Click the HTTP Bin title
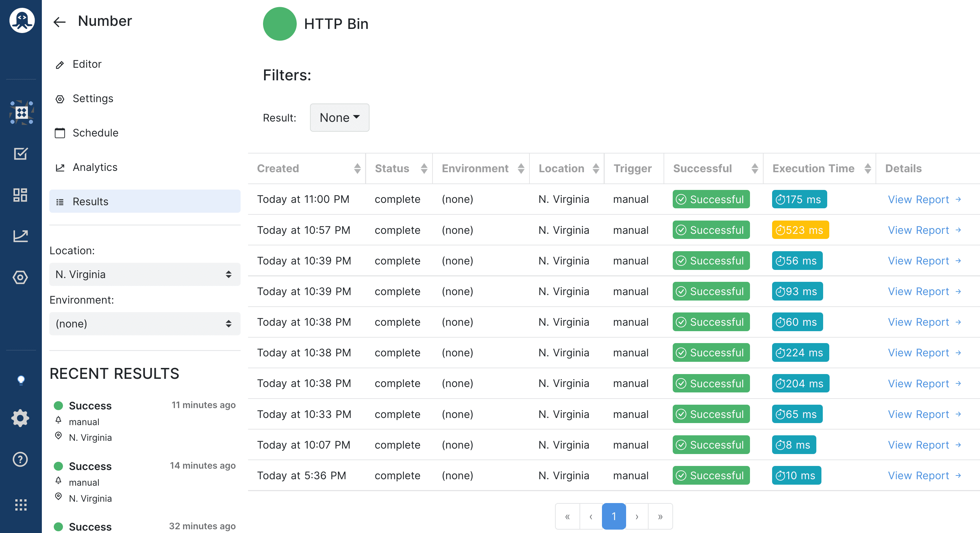This screenshot has height=533, width=980. [x=336, y=24]
